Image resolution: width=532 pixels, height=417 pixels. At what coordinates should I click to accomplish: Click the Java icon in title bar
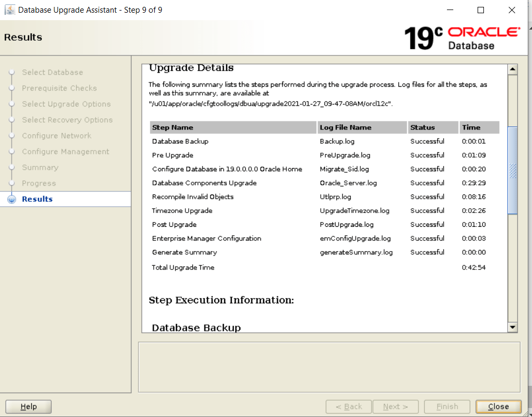pos(10,10)
